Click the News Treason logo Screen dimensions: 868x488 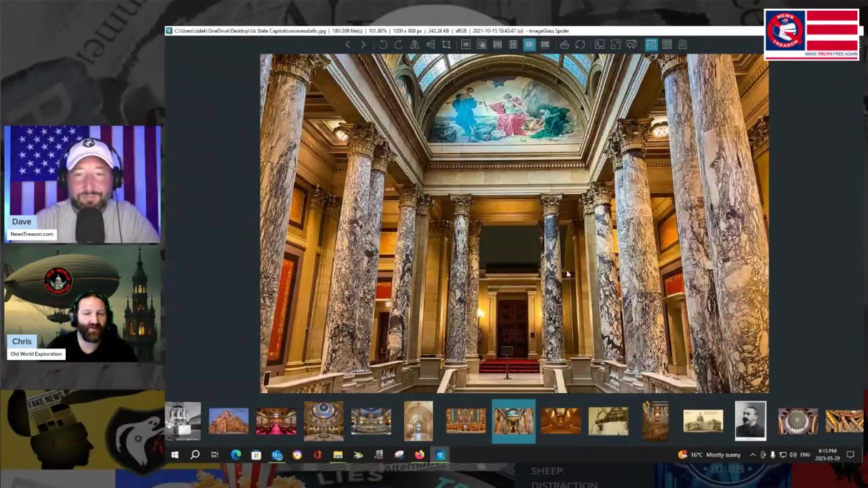click(811, 34)
